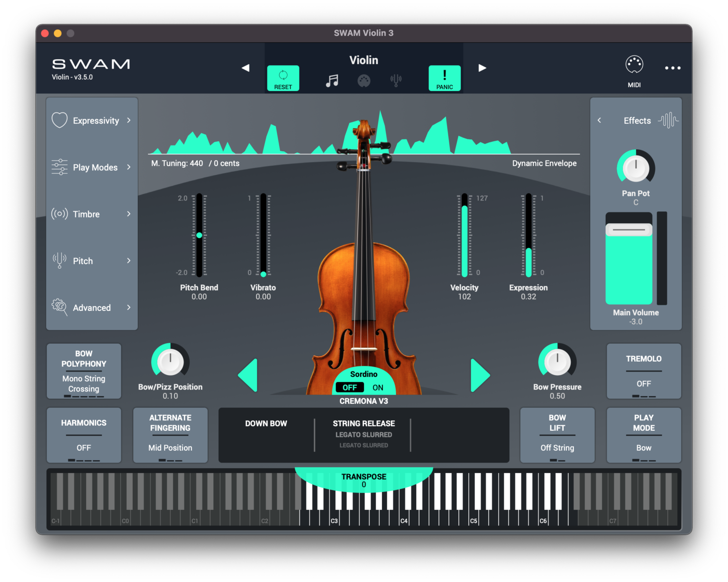Select the Timbre panel icon

[59, 214]
